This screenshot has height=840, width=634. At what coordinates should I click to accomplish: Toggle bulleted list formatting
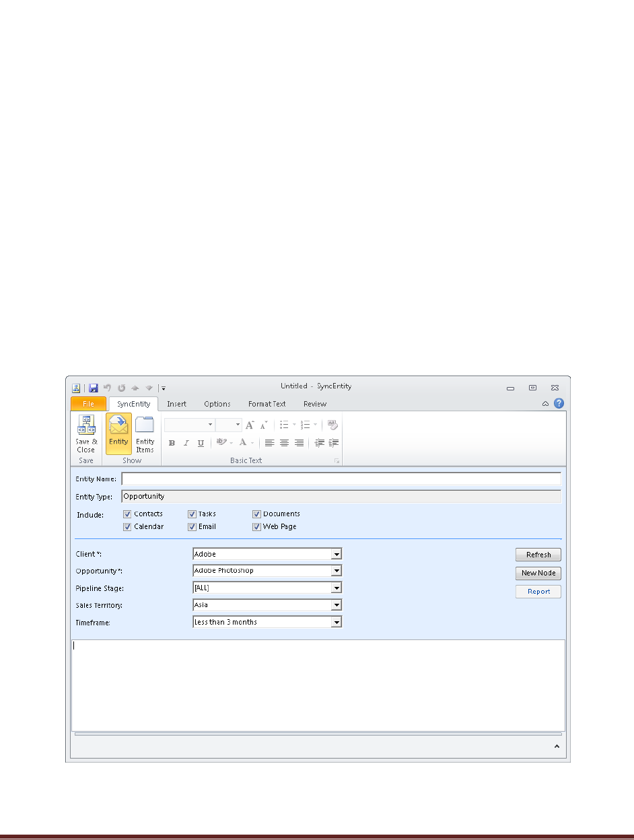(284, 425)
